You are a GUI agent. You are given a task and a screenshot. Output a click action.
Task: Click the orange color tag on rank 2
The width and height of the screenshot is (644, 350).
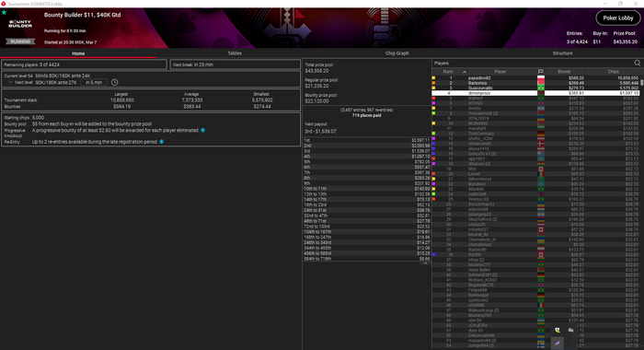[433, 83]
